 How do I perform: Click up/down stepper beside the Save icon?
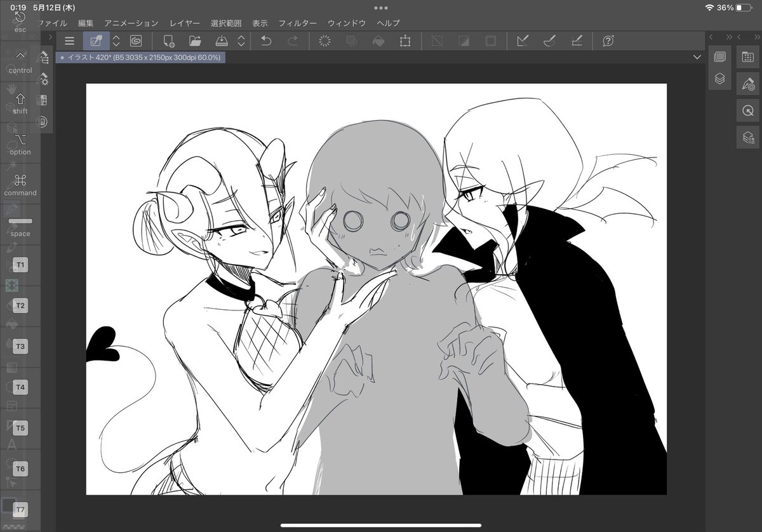241,41
